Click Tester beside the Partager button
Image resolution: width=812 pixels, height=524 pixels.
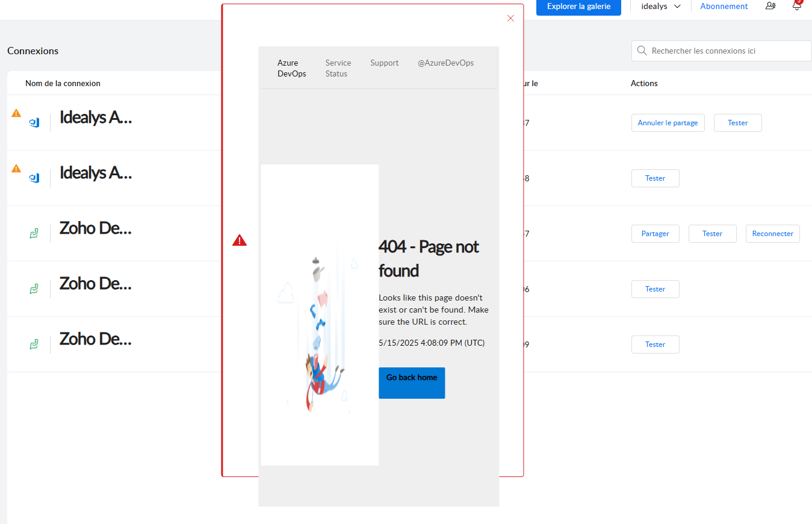tap(712, 234)
